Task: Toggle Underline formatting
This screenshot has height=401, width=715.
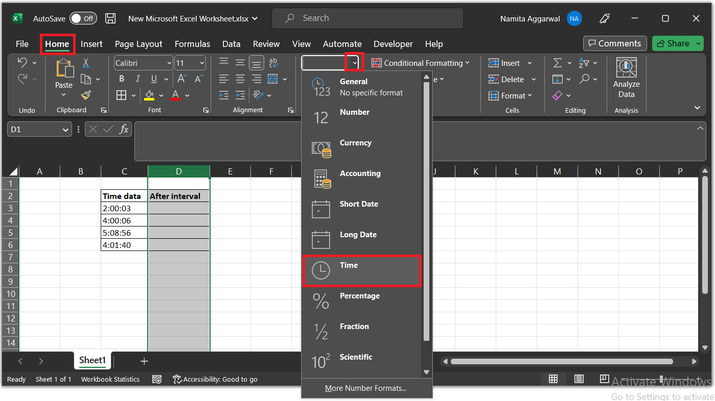Action: point(154,79)
